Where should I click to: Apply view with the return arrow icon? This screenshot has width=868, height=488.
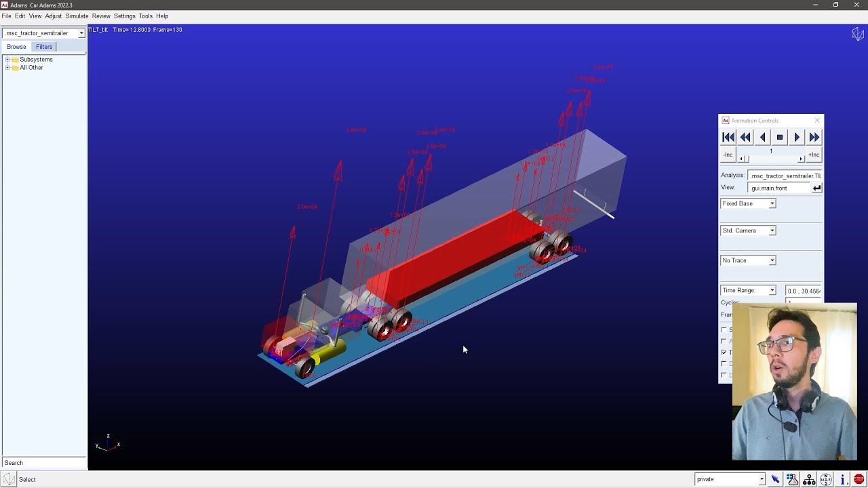click(816, 188)
